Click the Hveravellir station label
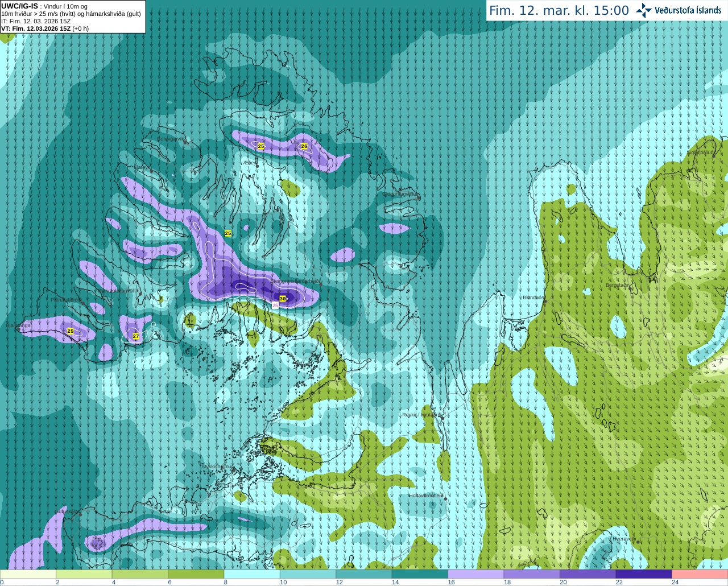This screenshot has width=728, height=586. pyautogui.click(x=624, y=539)
